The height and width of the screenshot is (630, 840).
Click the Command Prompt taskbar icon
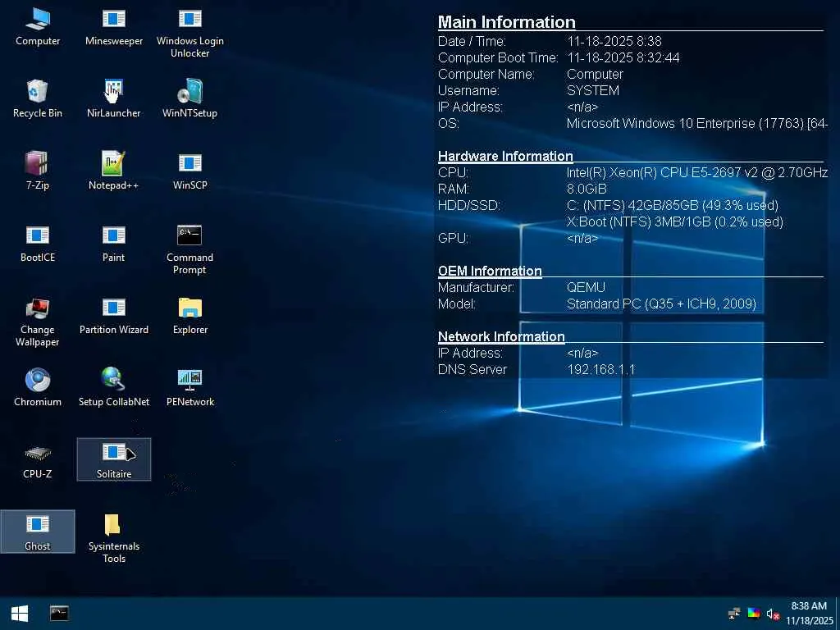(x=59, y=614)
